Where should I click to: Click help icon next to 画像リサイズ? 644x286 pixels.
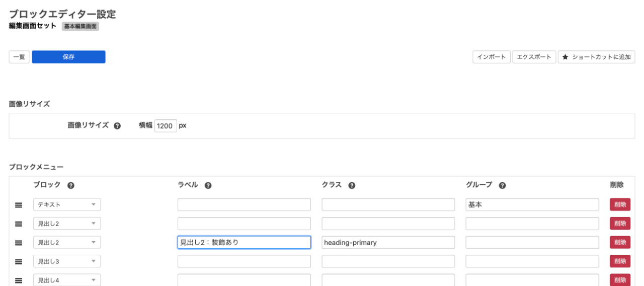pyautogui.click(x=117, y=126)
